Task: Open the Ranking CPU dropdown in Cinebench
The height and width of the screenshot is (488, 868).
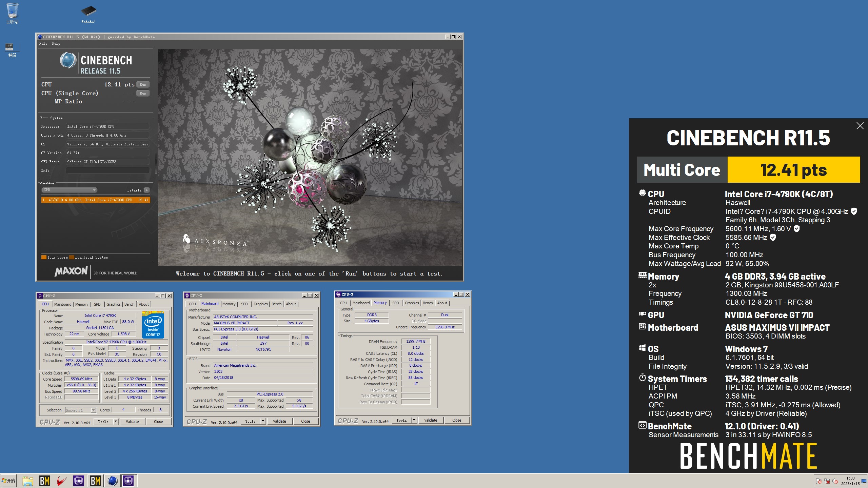Action: point(70,190)
